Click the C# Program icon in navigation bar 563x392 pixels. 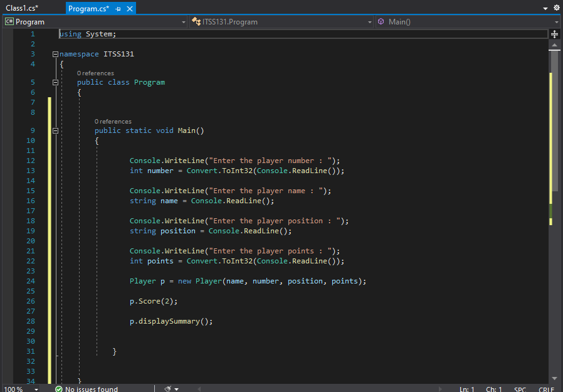[8, 21]
